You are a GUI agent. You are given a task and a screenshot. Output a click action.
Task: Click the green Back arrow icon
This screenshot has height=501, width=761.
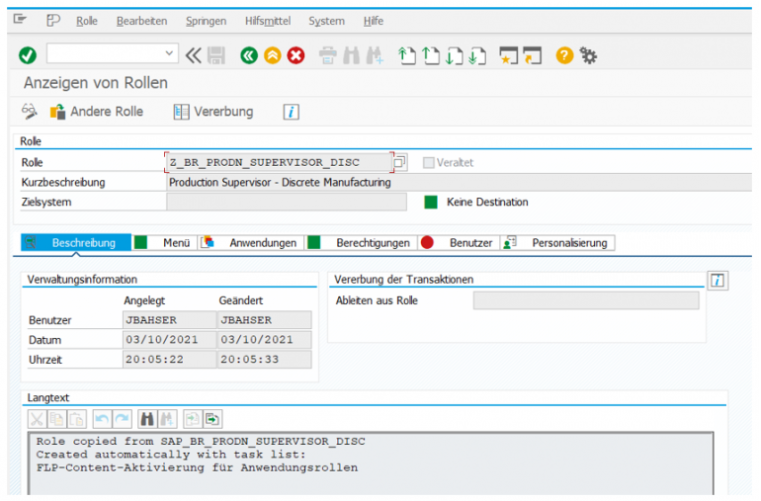249,55
